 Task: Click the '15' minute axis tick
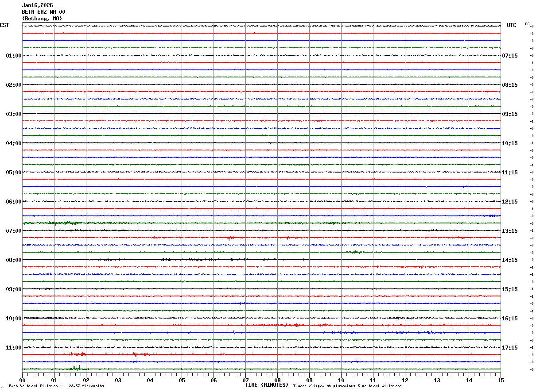click(501, 380)
